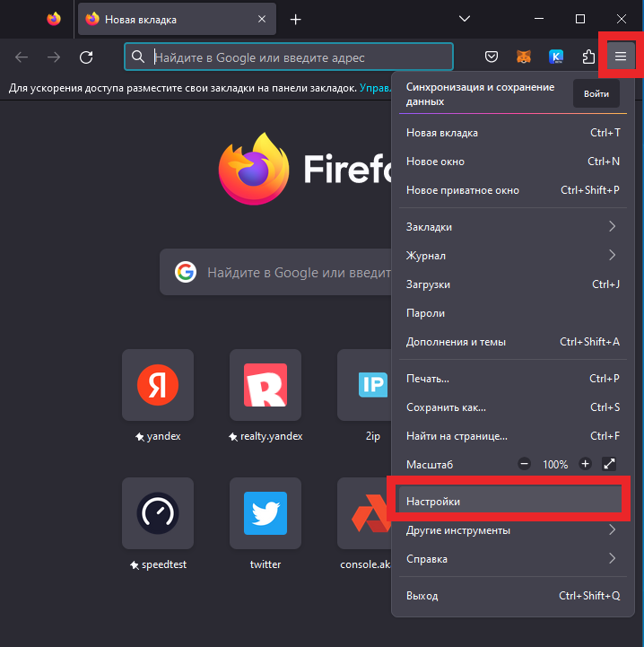This screenshot has height=647, width=644.
Task: Open the Extensions puzzle-piece icon
Action: coord(588,57)
